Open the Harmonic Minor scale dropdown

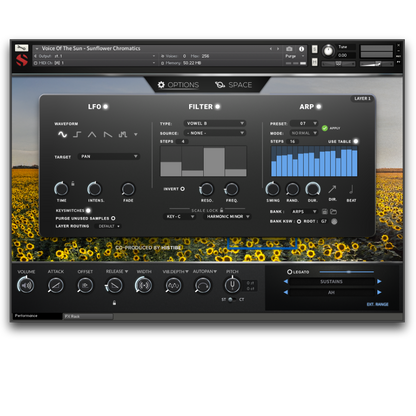[227, 217]
